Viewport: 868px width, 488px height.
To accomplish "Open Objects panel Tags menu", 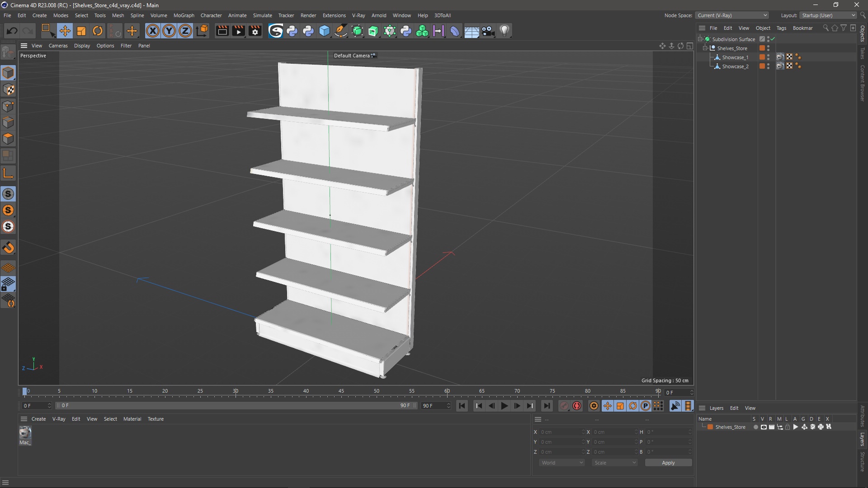I will coord(781,28).
